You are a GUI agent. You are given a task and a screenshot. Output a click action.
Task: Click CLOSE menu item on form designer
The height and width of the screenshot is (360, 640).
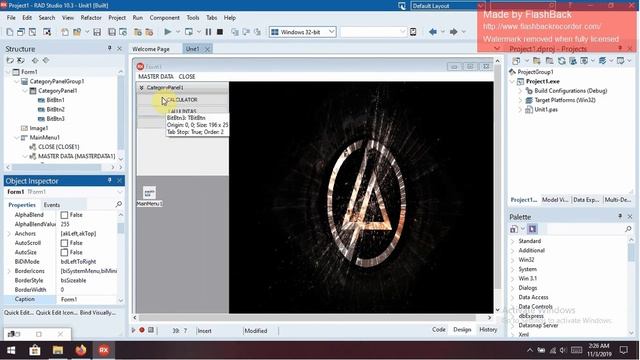coord(187,76)
